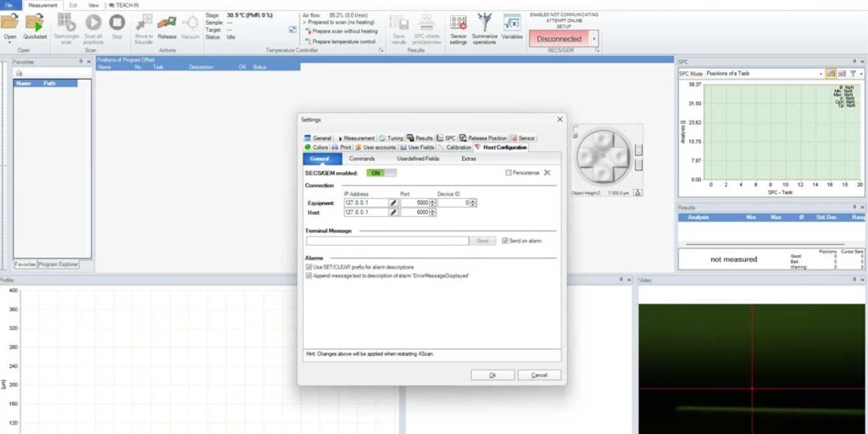
Task: Click the Terminal Message text field
Action: tap(387, 241)
